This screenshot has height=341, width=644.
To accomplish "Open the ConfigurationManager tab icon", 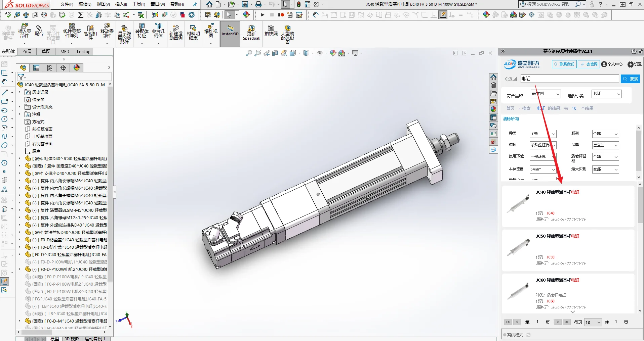I will 50,68.
